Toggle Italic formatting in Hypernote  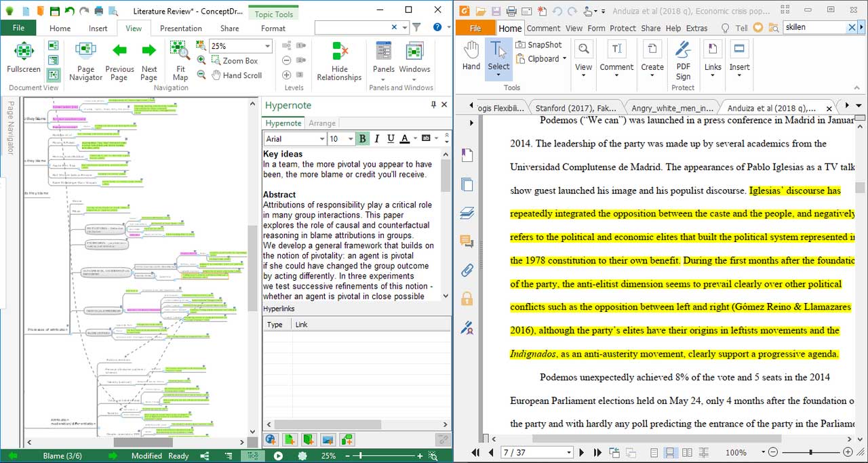[x=376, y=139]
